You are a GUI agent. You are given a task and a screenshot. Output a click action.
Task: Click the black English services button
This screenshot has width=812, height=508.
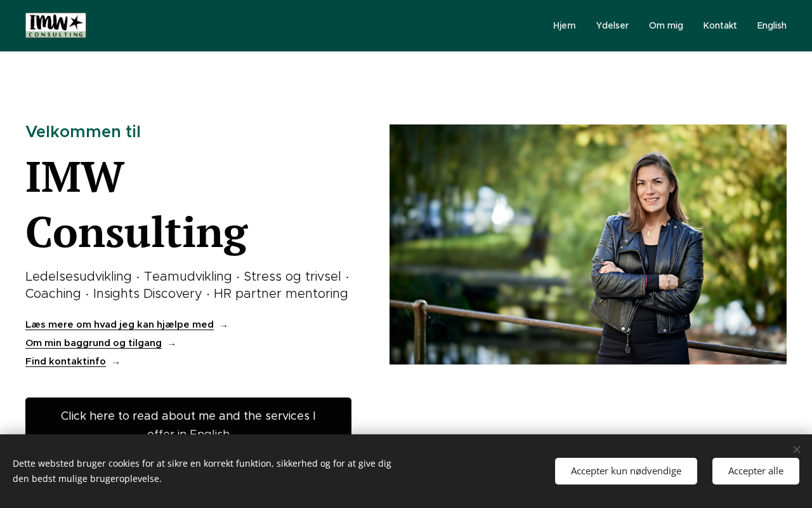click(188, 417)
